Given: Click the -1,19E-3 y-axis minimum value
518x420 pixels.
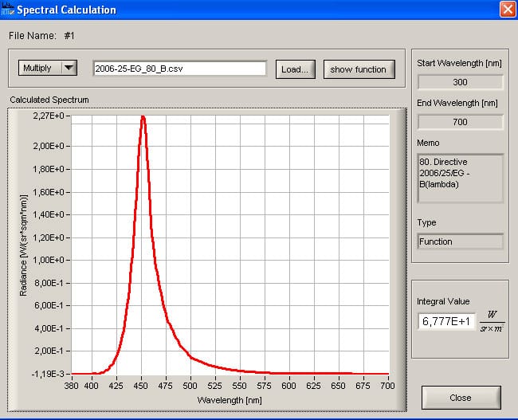Looking at the screenshot, I should click(48, 374).
